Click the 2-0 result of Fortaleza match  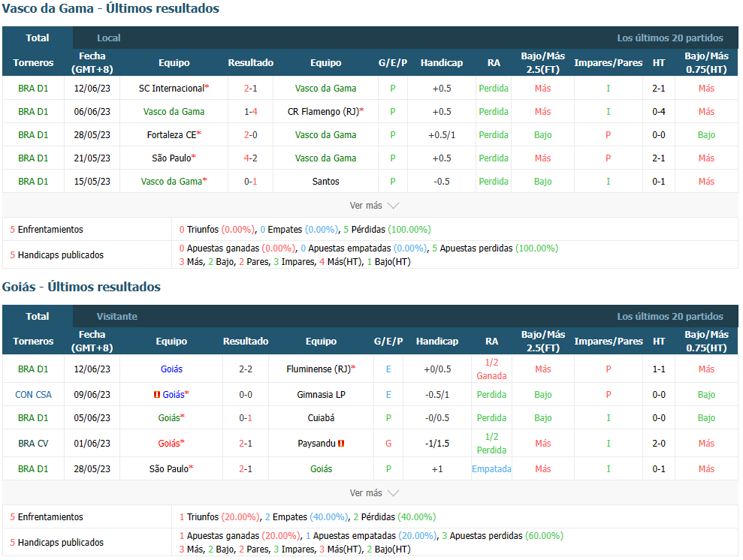[251, 135]
